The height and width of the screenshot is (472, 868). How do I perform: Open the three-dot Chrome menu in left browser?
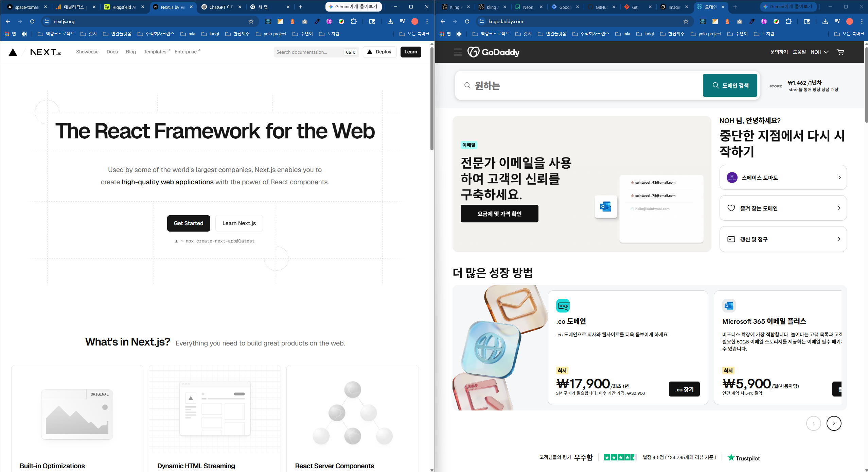(x=427, y=21)
